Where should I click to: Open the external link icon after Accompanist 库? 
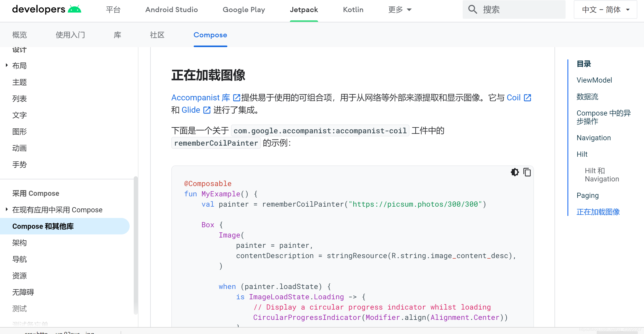point(236,98)
